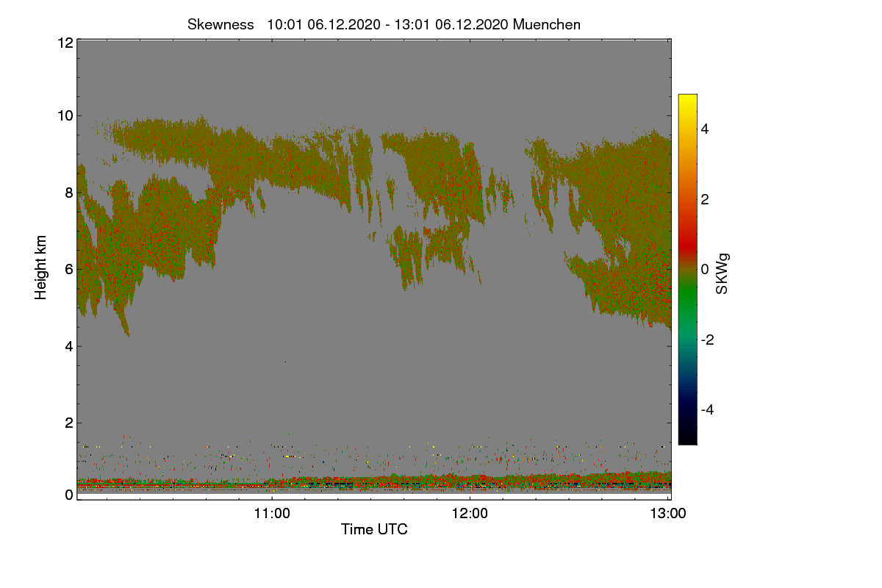Click the "Height km" axis label
This screenshot has height=588, width=882.
tap(41, 268)
